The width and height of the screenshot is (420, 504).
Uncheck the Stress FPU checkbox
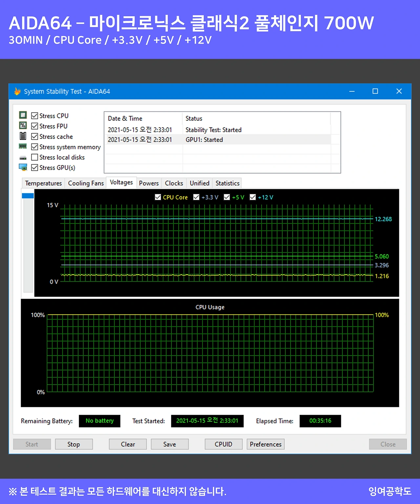34,126
